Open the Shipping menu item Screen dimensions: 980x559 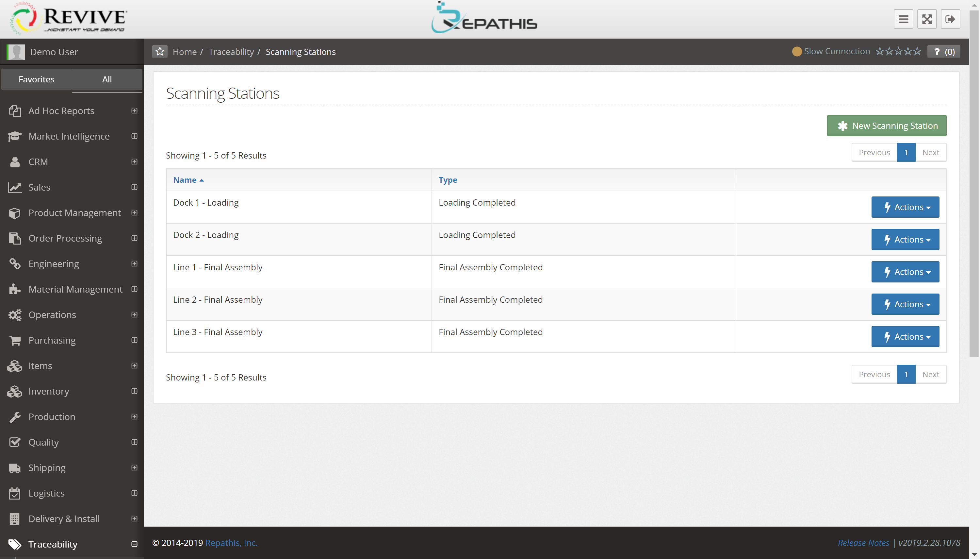point(47,467)
